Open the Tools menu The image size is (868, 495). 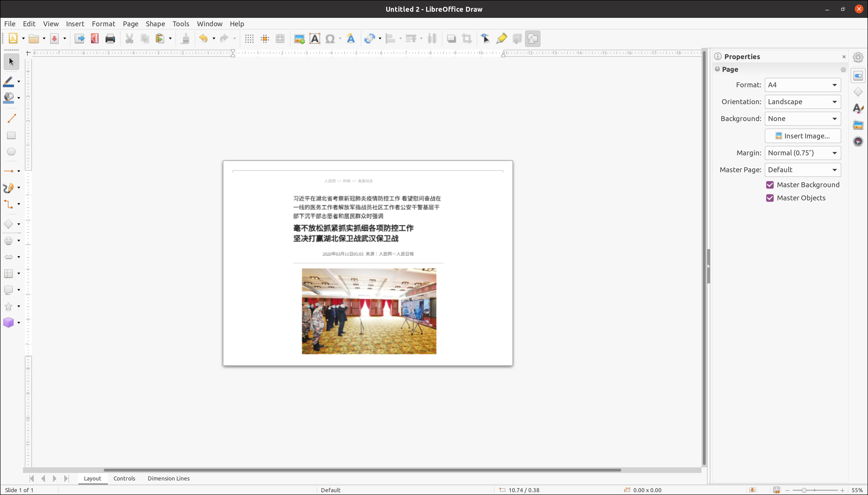181,24
